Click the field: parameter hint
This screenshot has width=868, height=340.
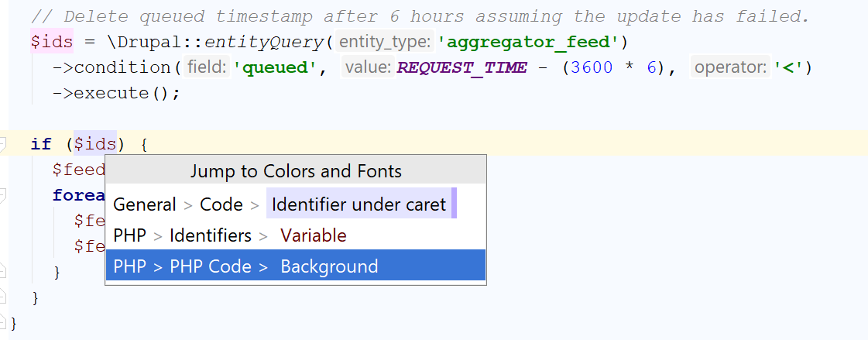[207, 67]
